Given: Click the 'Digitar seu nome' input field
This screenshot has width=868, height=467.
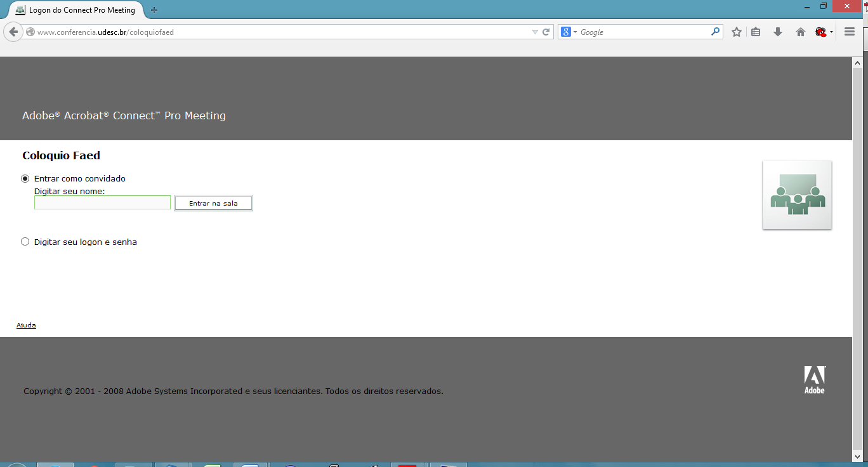Looking at the screenshot, I should [x=102, y=202].
